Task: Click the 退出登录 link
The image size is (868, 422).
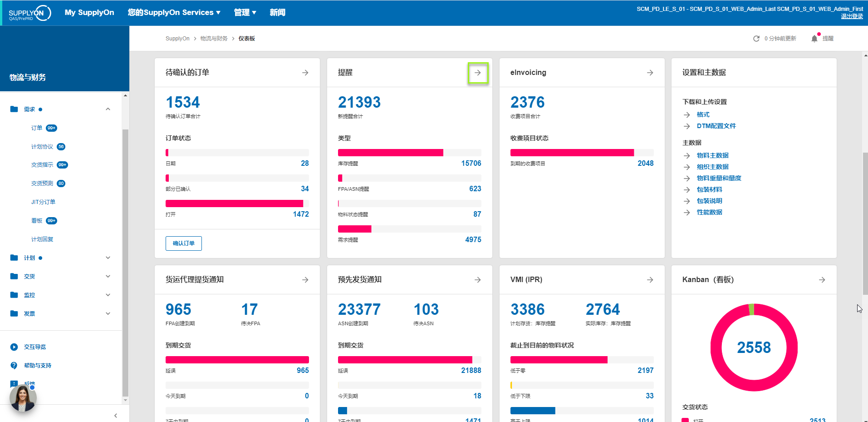Action: [852, 16]
